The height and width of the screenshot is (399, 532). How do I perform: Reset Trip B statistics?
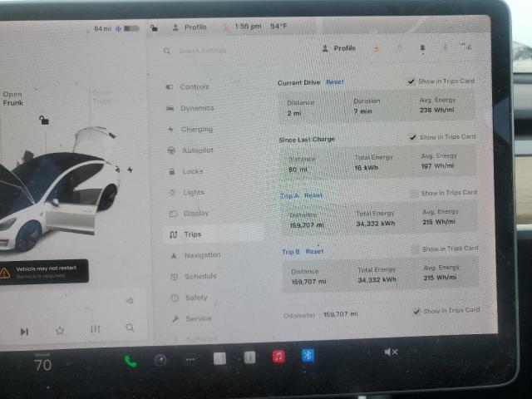314,251
